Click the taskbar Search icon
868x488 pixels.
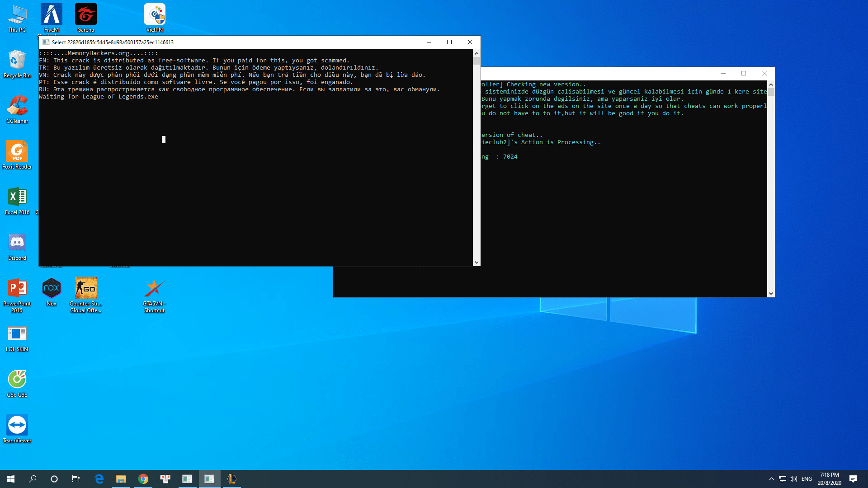click(x=33, y=479)
